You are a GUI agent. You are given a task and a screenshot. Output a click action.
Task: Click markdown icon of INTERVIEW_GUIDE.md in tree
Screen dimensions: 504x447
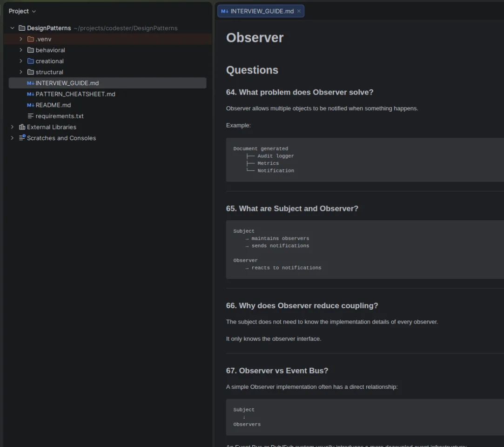point(31,83)
